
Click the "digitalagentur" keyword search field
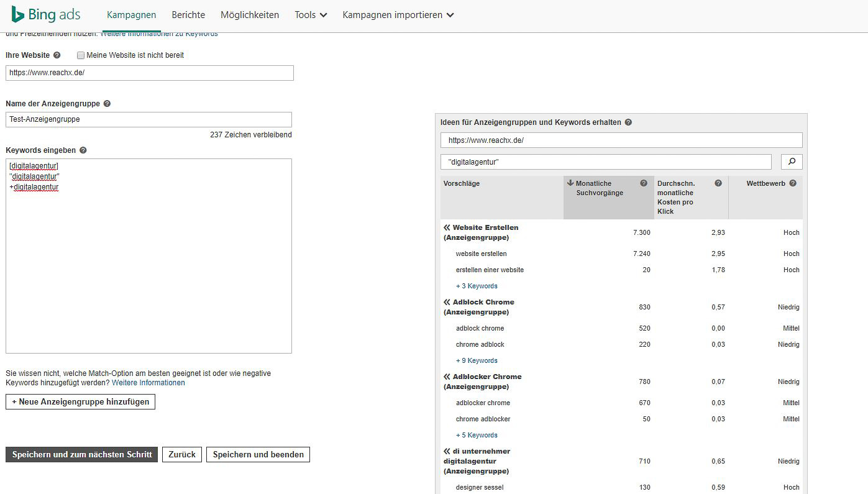coord(606,162)
